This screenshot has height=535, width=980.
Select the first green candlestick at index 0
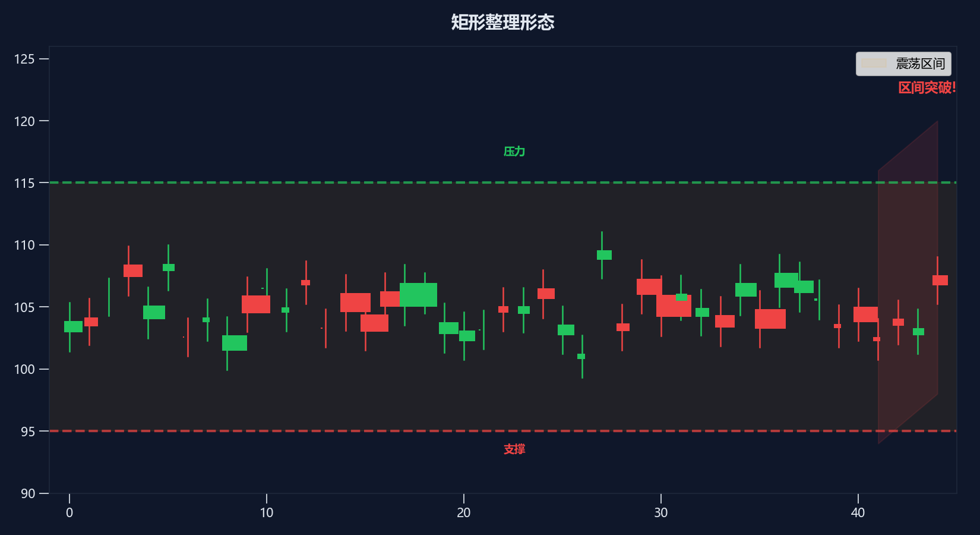(73, 326)
